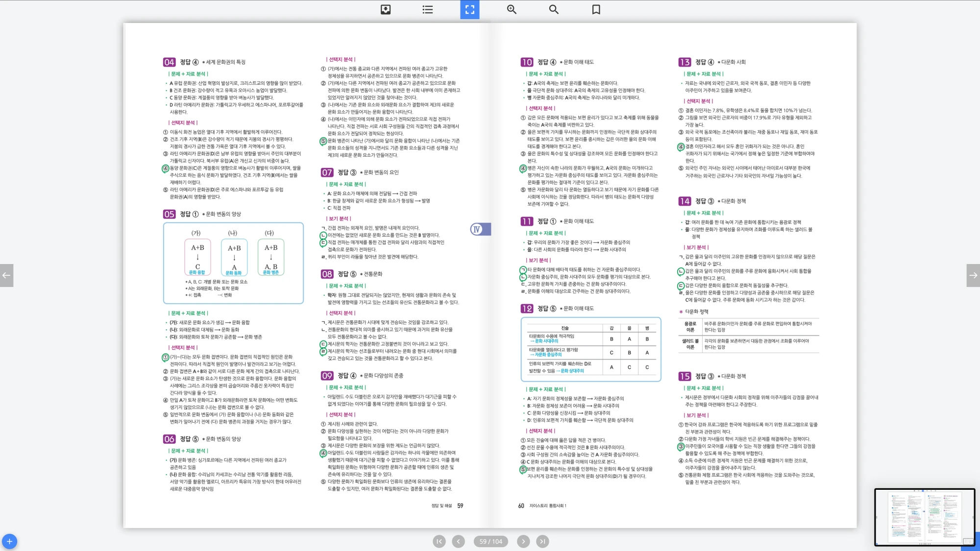Click the zoom-in magnifier icon
This screenshot has width=980, height=551.
point(512,9)
